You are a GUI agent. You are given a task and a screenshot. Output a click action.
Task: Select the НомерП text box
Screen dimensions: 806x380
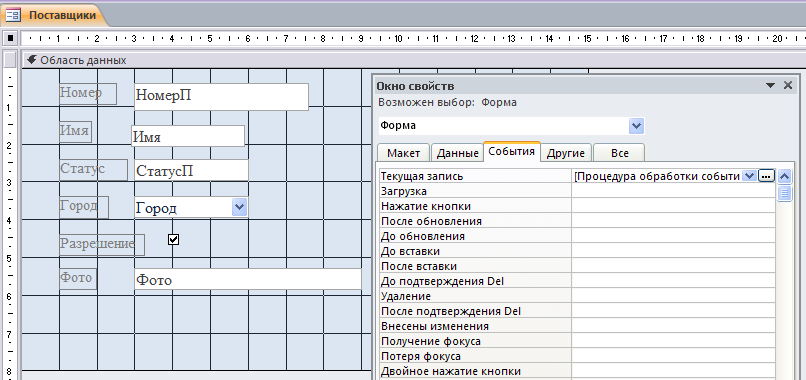(x=221, y=97)
